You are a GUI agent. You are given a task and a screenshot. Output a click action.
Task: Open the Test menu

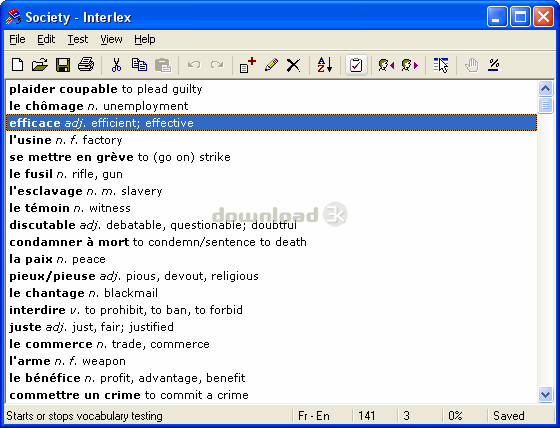coord(78,39)
